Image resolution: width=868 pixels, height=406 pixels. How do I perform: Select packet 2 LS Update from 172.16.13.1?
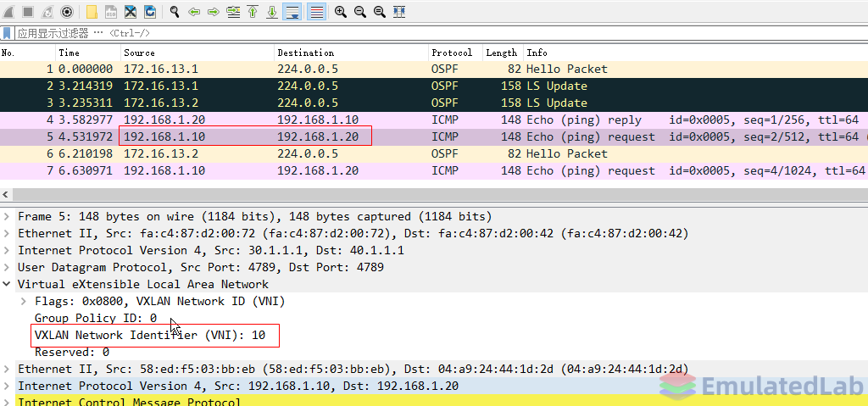(434, 86)
